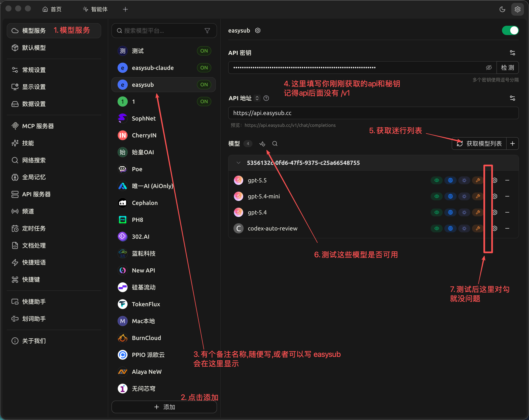Toggle the vision capability on gpt-5.4-mini
Image resolution: width=529 pixels, height=420 pixels.
click(x=437, y=196)
